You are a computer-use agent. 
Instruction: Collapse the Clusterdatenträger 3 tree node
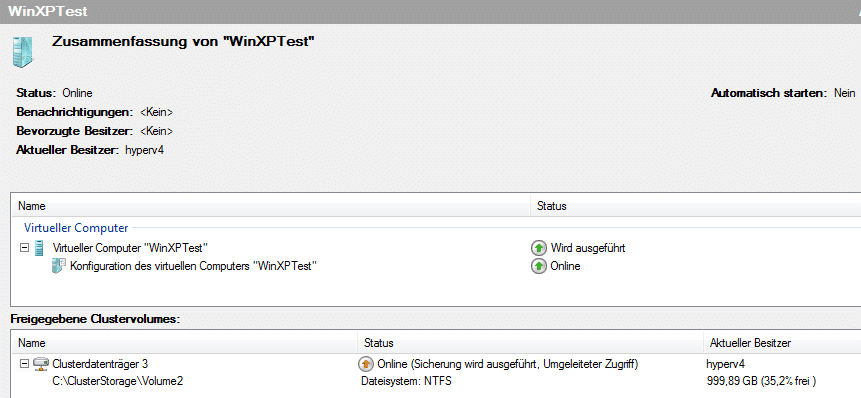tap(24, 363)
